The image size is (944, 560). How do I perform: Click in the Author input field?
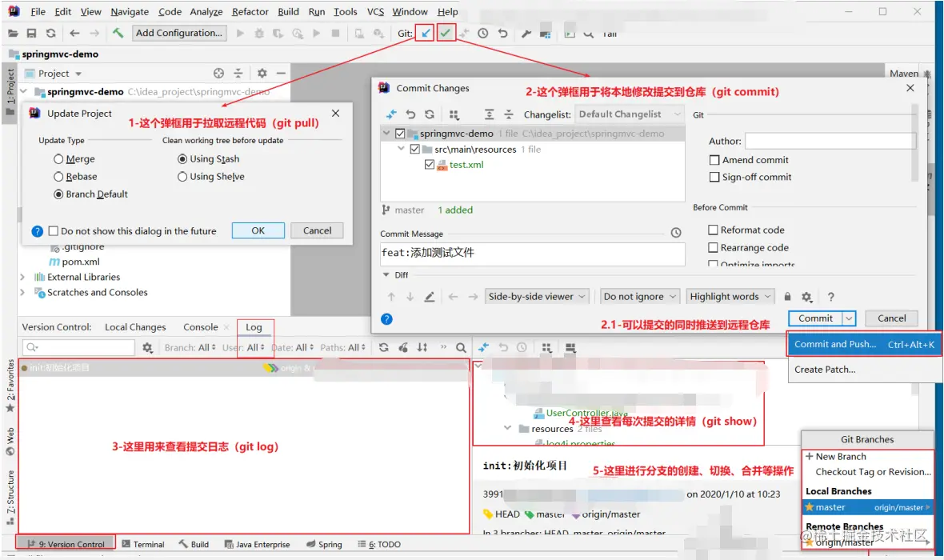click(830, 141)
